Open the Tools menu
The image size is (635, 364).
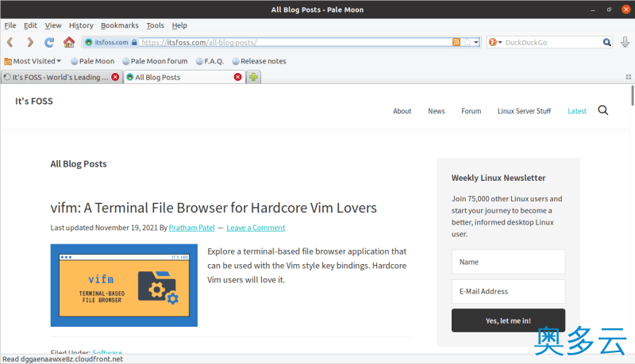coord(155,25)
